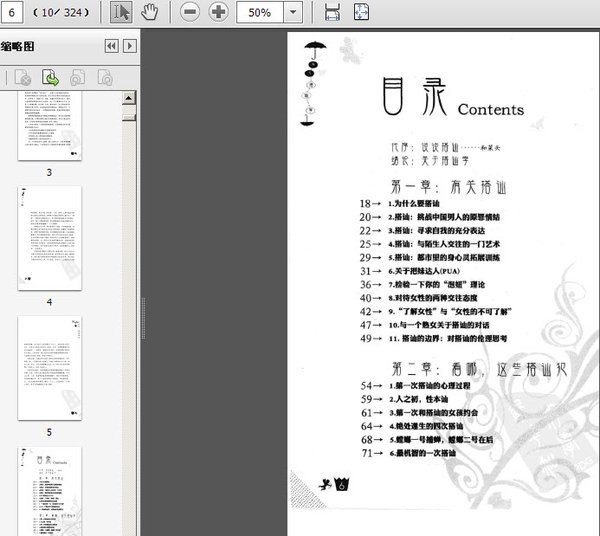Click page number '54' in contents
The width and height of the screenshot is (600, 536).
(x=366, y=386)
